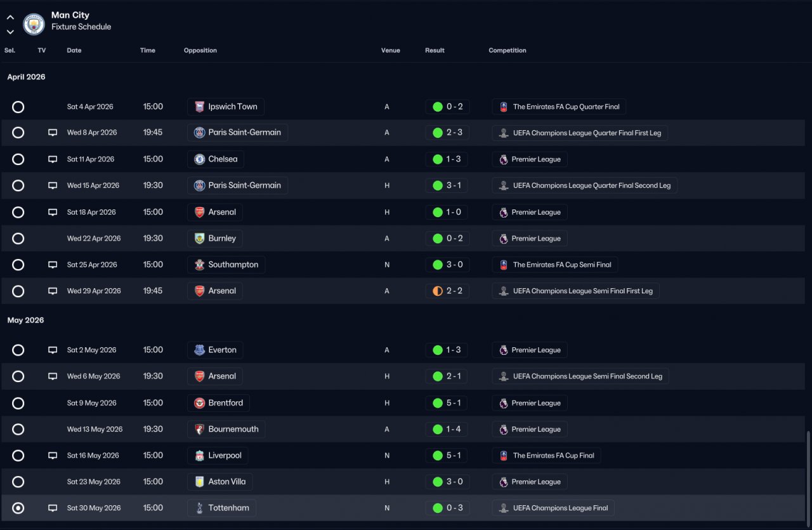Click the TV icon for Tottenham final

pos(53,508)
